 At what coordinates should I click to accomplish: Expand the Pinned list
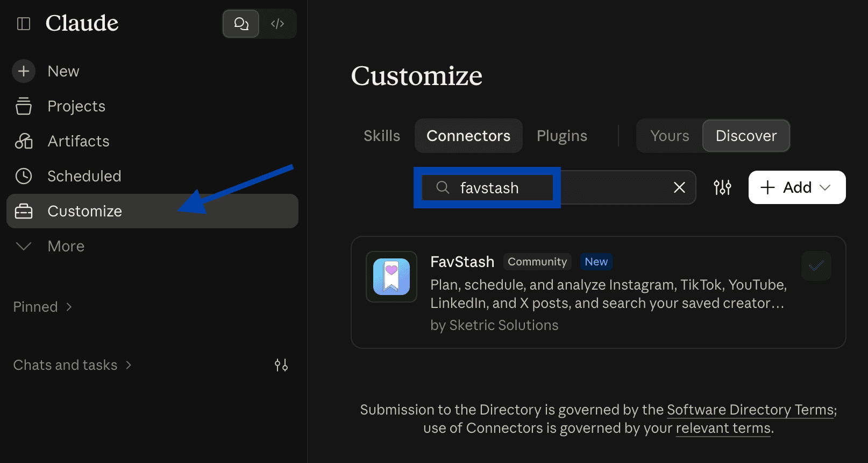[42, 307]
